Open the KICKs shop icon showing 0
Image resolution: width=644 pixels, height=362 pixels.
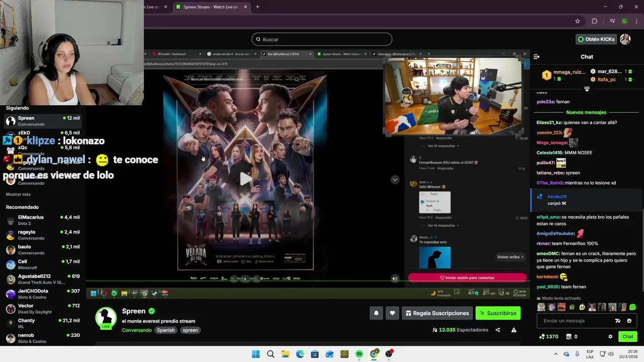tap(572, 336)
